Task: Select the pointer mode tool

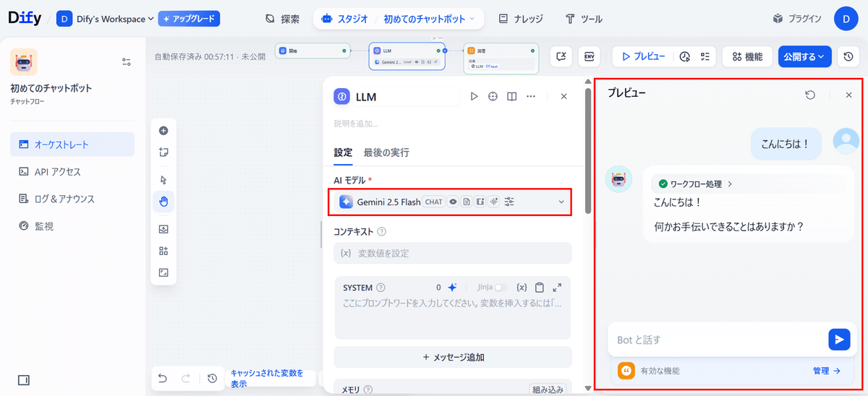Action: (x=163, y=179)
